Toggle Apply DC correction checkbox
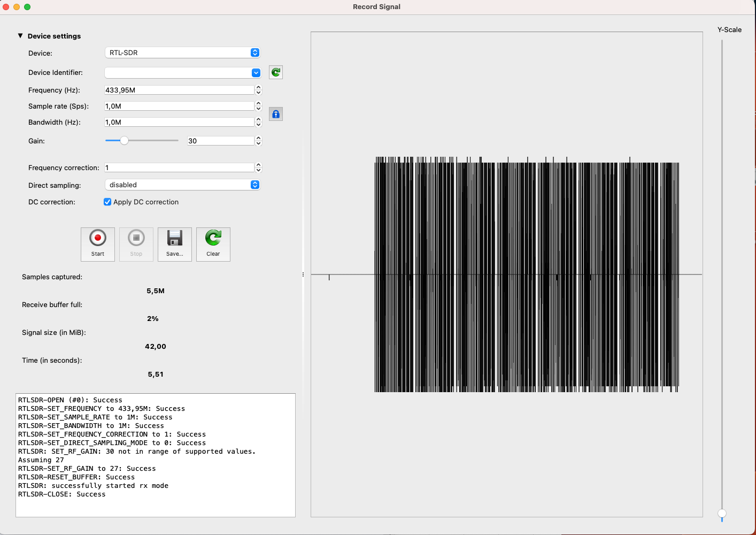This screenshot has height=535, width=756. [x=107, y=202]
